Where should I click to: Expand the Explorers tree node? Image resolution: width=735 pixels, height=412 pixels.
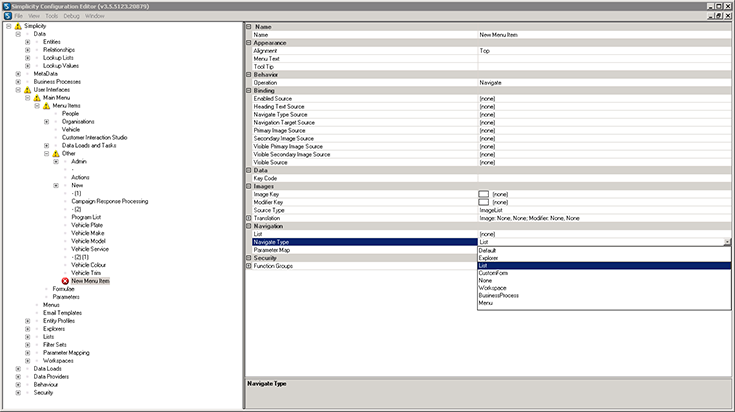28,329
